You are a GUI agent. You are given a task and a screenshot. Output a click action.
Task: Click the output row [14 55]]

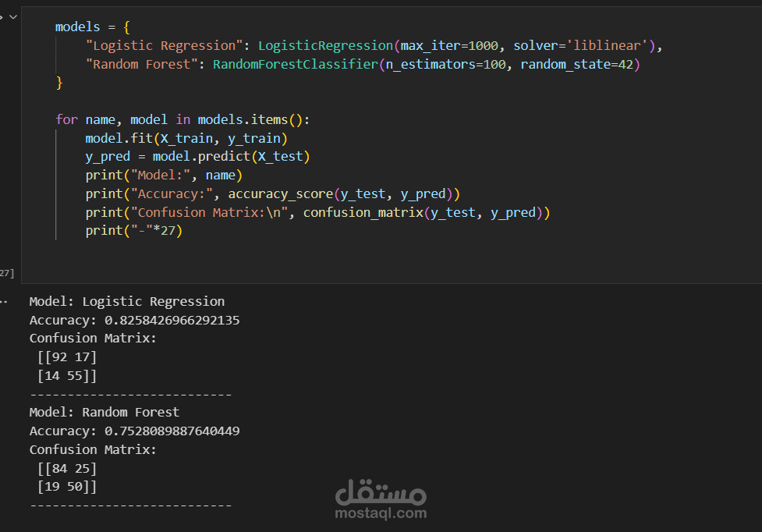click(67, 375)
